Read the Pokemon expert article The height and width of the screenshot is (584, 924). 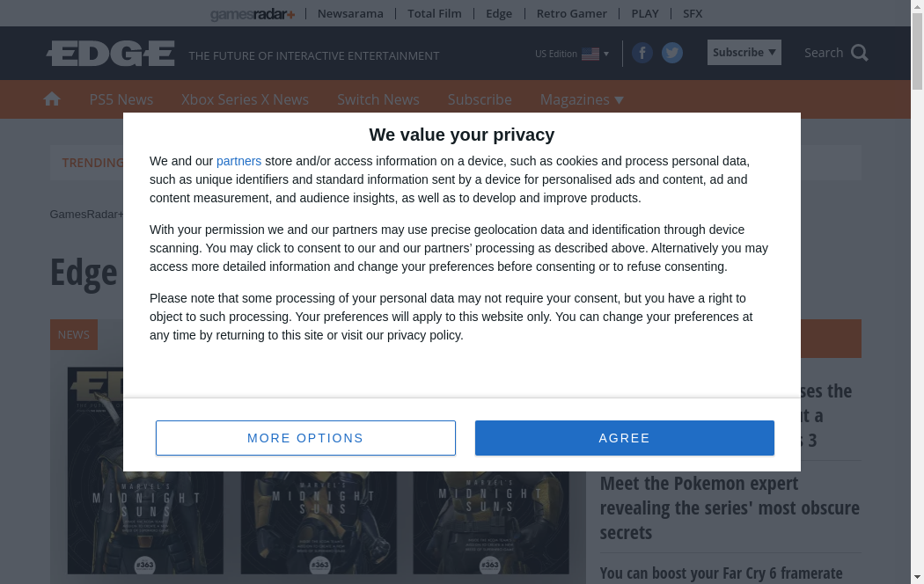click(x=730, y=507)
